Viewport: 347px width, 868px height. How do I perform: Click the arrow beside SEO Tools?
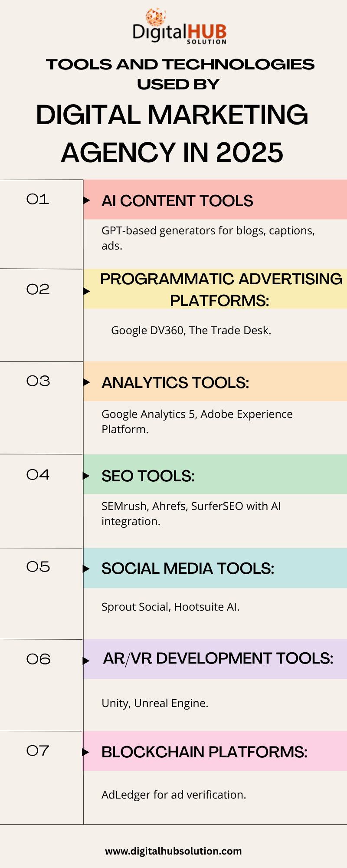tap(86, 476)
